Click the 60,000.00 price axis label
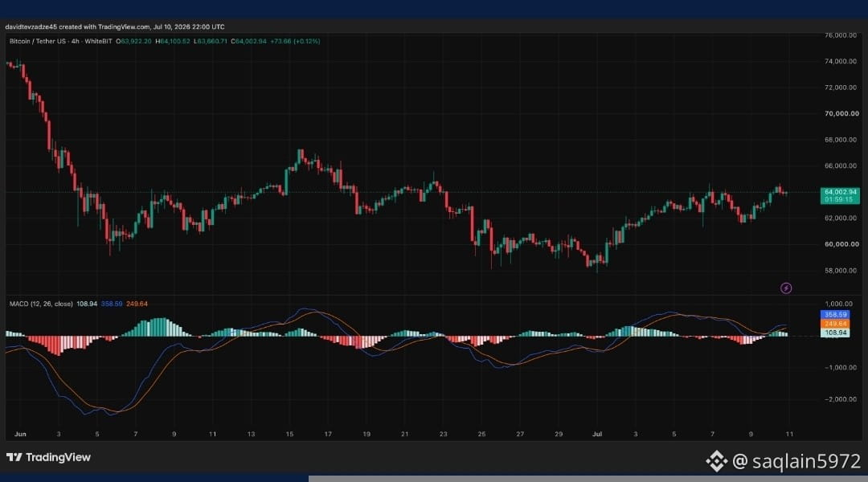868x482 pixels. pyautogui.click(x=841, y=244)
